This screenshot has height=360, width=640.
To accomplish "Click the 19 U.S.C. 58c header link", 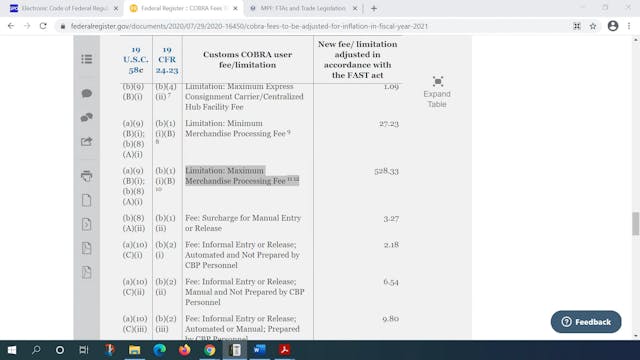I will point(136,60).
